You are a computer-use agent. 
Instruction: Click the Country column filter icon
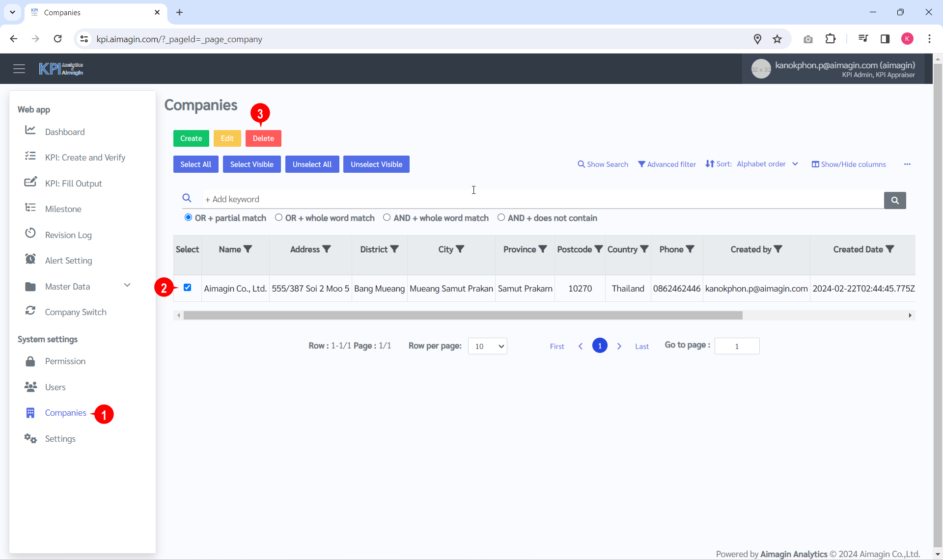pyautogui.click(x=644, y=249)
